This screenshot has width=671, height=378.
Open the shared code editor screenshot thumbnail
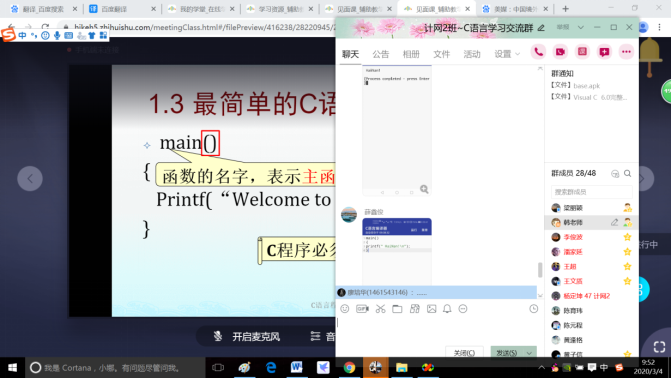pyautogui.click(x=397, y=251)
